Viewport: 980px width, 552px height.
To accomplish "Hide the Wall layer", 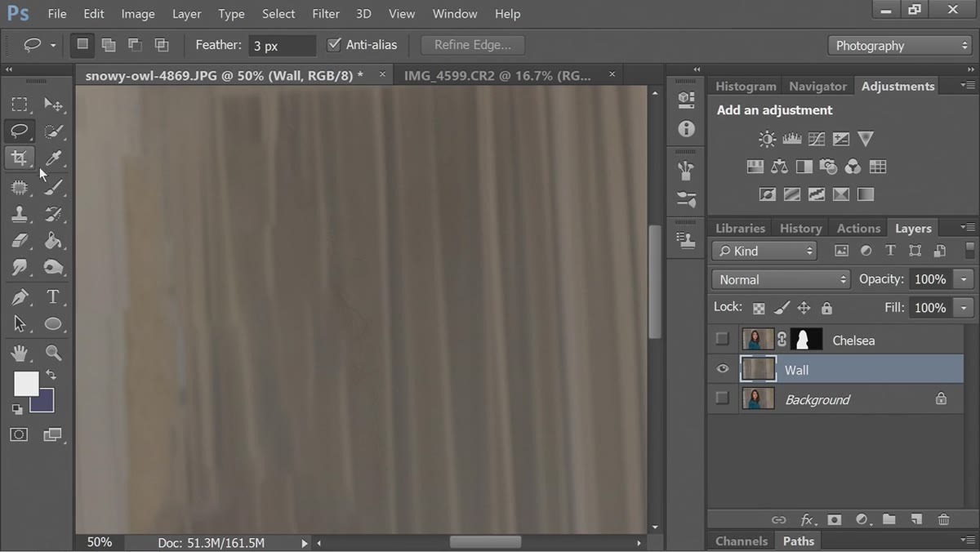I will pos(722,369).
